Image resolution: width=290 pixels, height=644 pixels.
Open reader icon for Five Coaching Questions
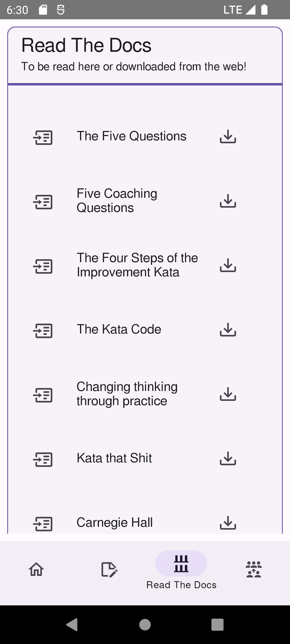(43, 202)
